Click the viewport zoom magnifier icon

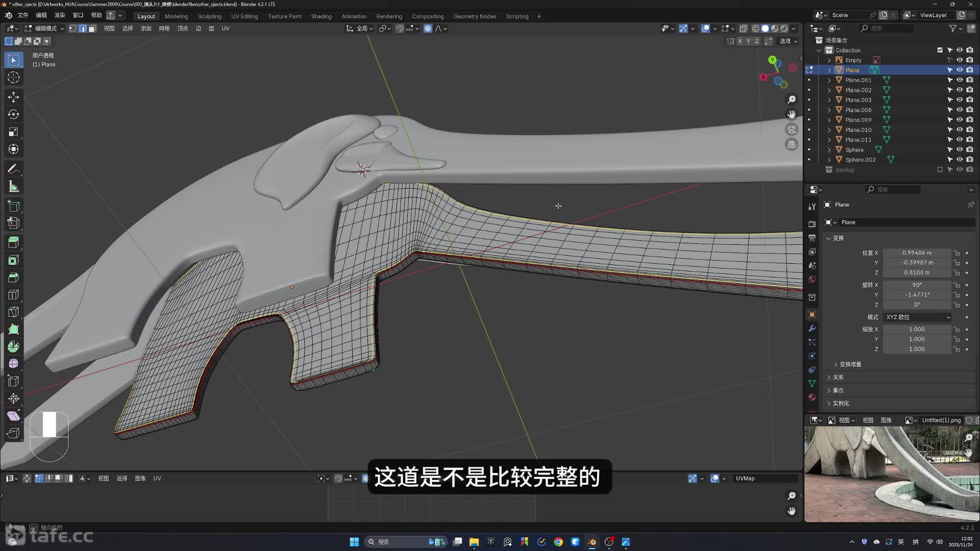(792, 99)
